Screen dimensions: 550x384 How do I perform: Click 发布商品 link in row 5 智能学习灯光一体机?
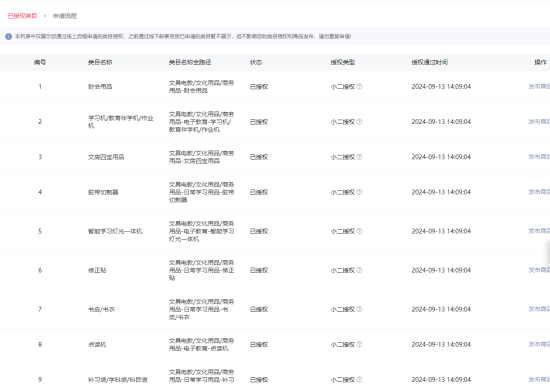coord(539,231)
